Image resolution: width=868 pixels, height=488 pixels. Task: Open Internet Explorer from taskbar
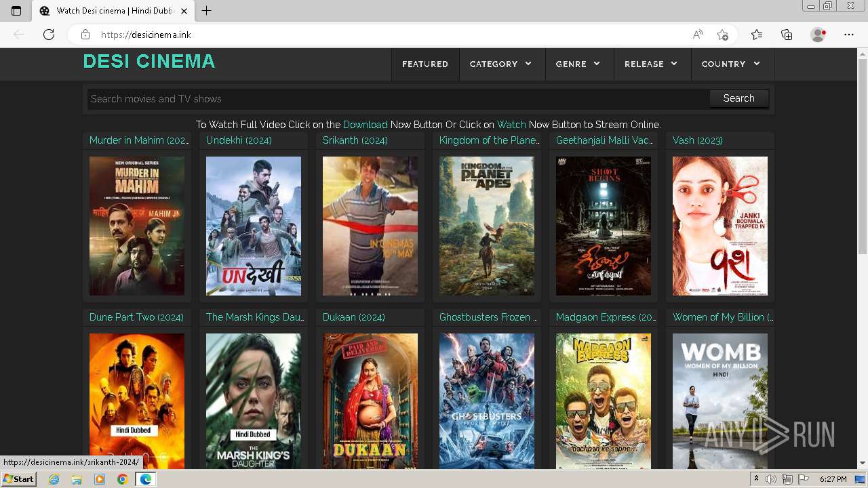54,479
